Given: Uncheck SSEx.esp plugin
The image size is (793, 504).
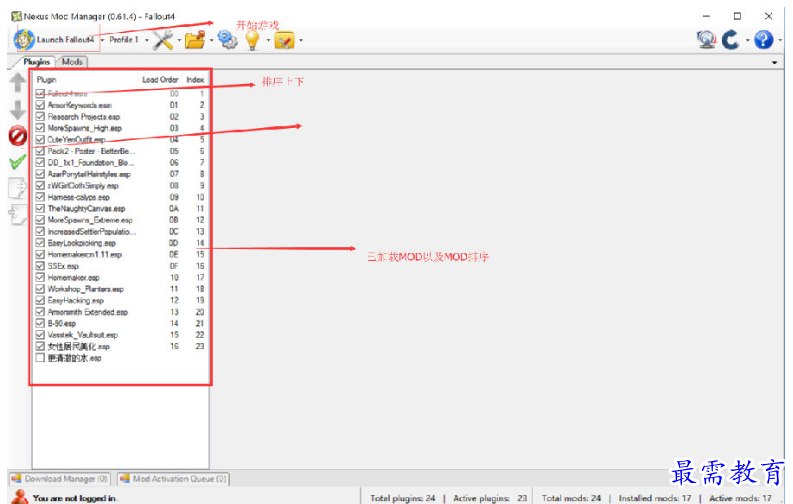Looking at the screenshot, I should [40, 266].
